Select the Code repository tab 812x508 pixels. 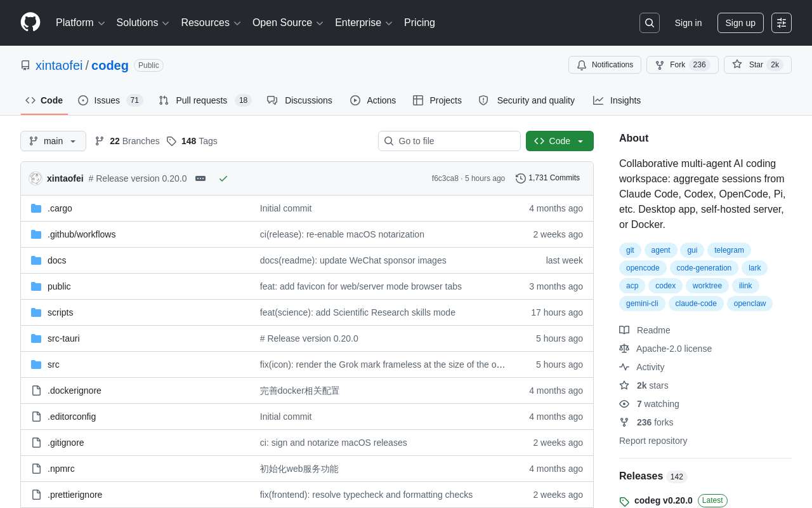[44, 100]
